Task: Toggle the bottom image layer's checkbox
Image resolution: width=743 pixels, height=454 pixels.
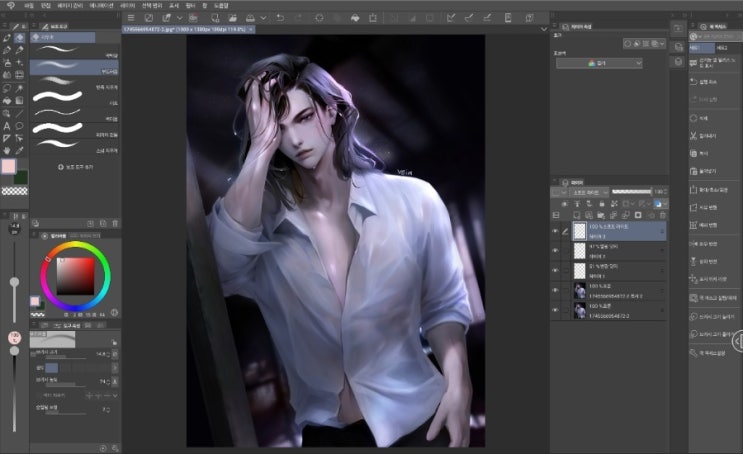Action: coord(565,310)
